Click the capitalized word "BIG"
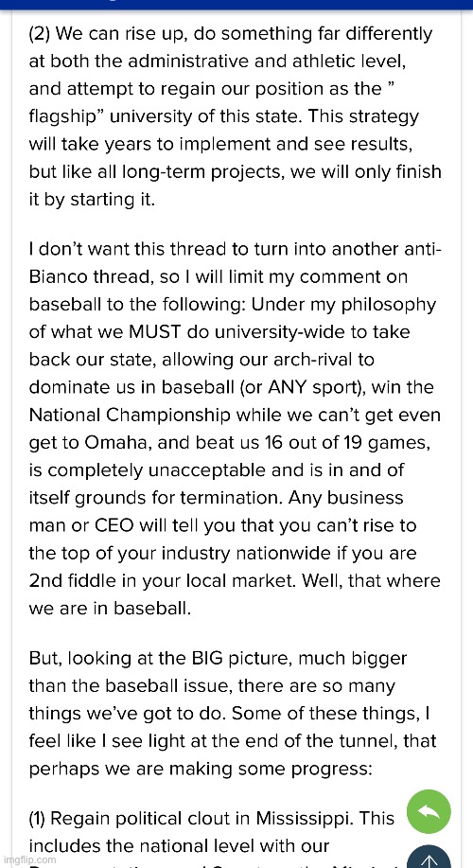The image size is (473, 868). click(200, 658)
